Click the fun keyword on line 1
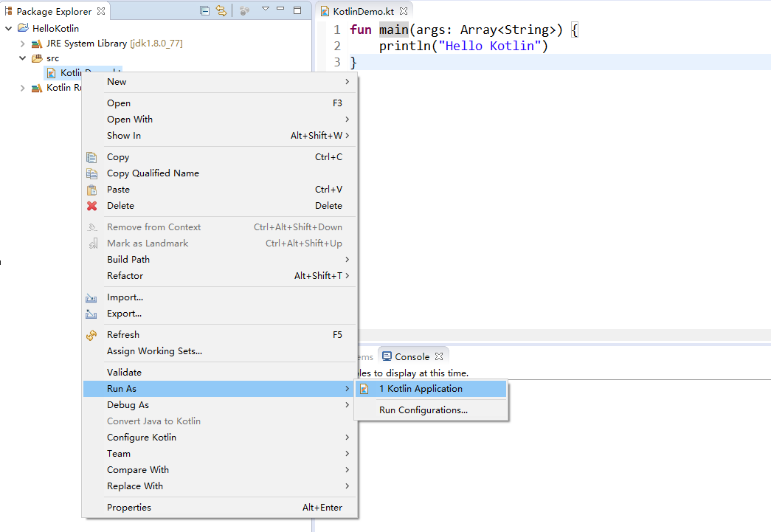This screenshot has width=771, height=532. coord(361,30)
